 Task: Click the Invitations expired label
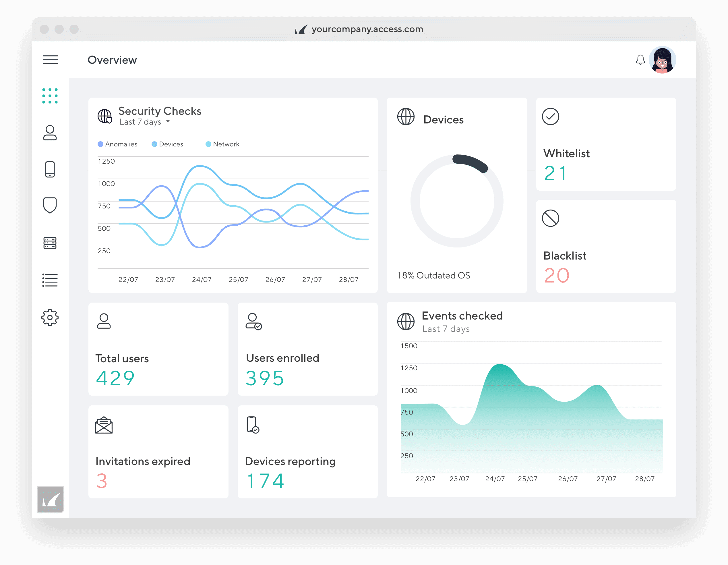click(x=143, y=461)
